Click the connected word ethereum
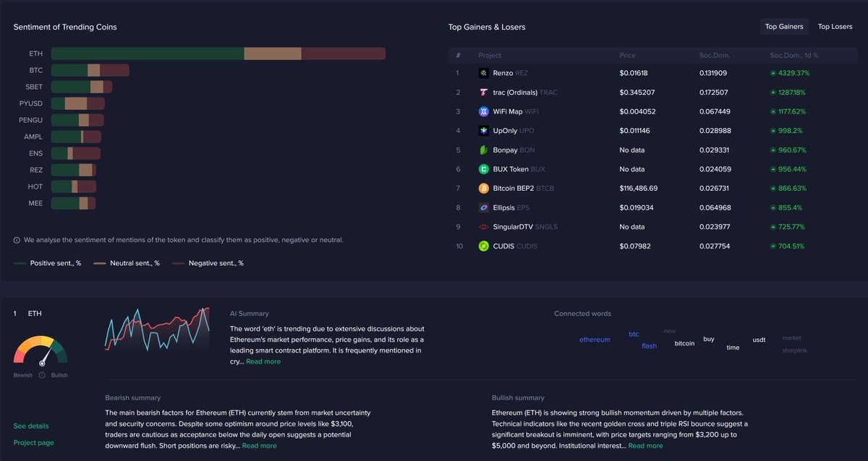Screen dimensions: 868x461 click(x=595, y=340)
